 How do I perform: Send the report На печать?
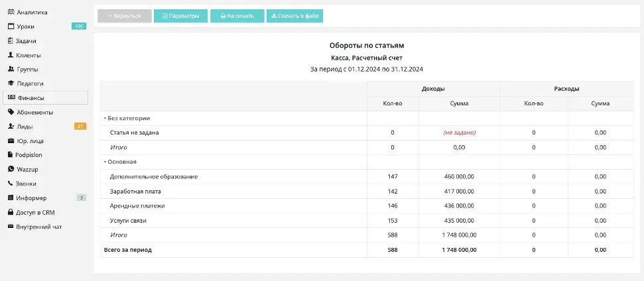[x=237, y=16]
